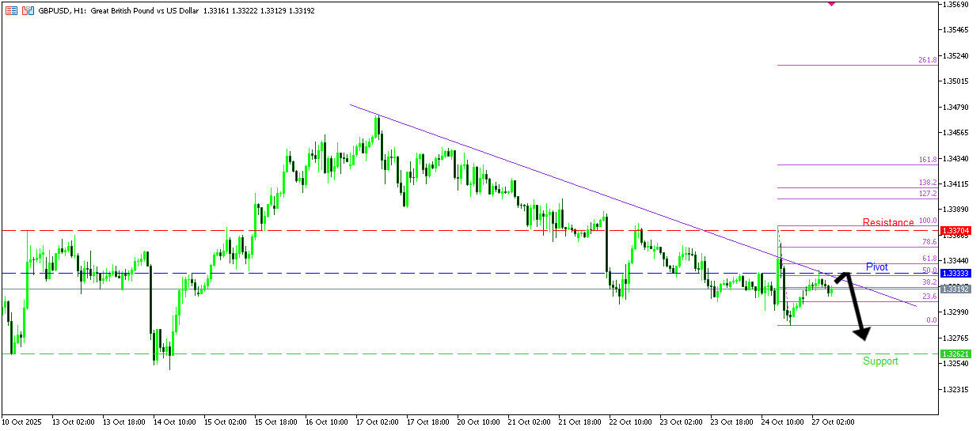Image resolution: width=980 pixels, height=431 pixels.
Task: Click the 0.0 Fibonacci base level
Action: (931, 320)
